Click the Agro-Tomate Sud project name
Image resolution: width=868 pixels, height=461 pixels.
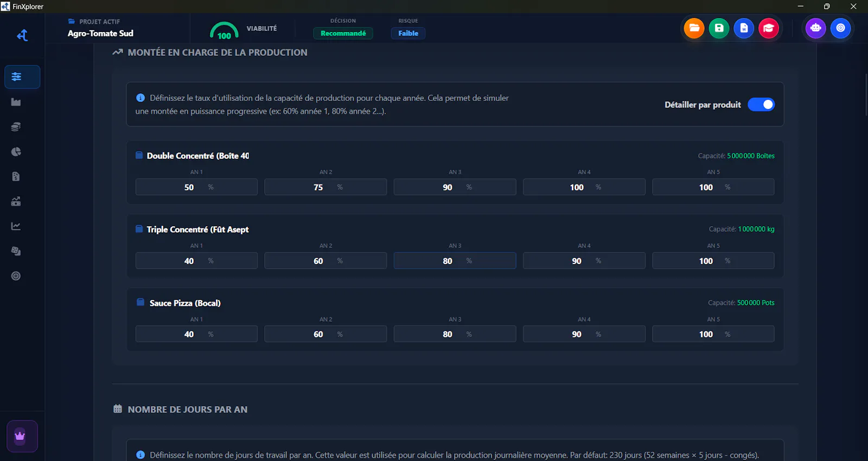point(100,33)
